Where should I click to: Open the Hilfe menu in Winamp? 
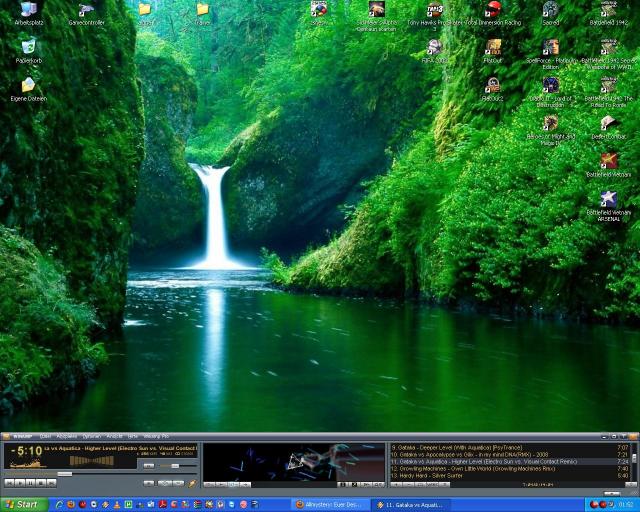[132, 437]
